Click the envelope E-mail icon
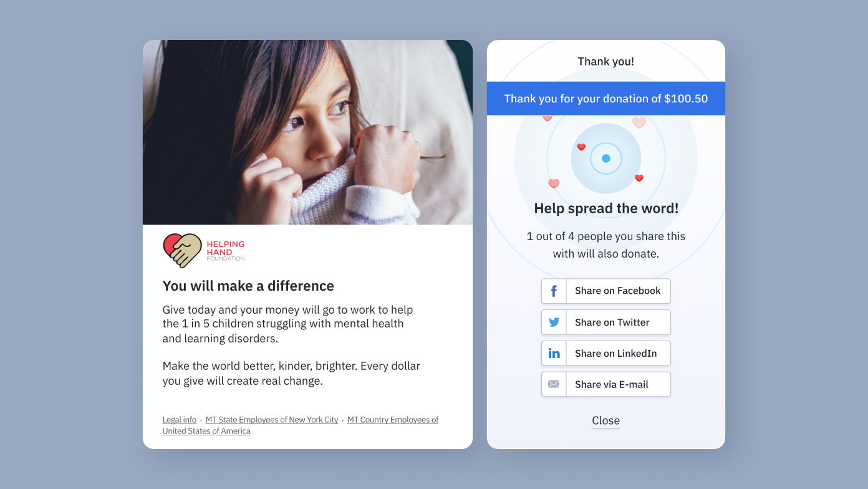The height and width of the screenshot is (489, 868). coord(554,384)
